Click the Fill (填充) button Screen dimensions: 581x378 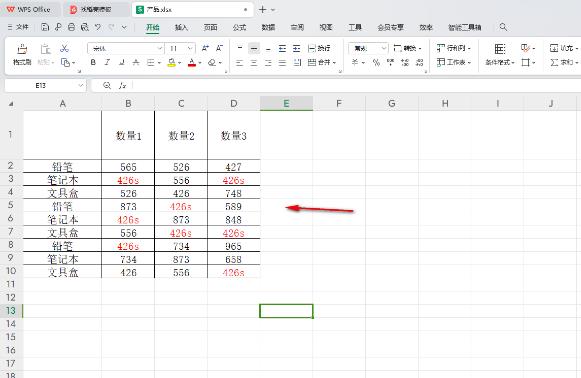564,48
